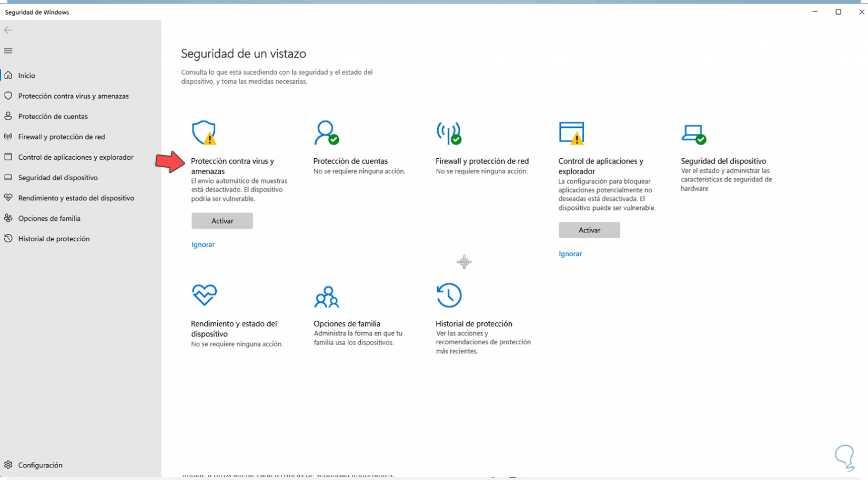
Task: Click Activar under Control de aplicaciones y explorador
Action: point(589,230)
